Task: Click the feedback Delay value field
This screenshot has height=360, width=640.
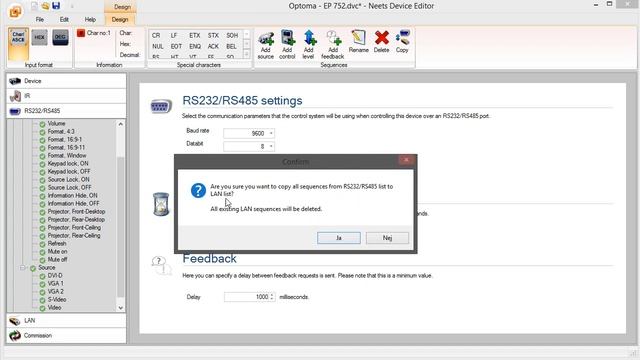Action: pos(247,297)
